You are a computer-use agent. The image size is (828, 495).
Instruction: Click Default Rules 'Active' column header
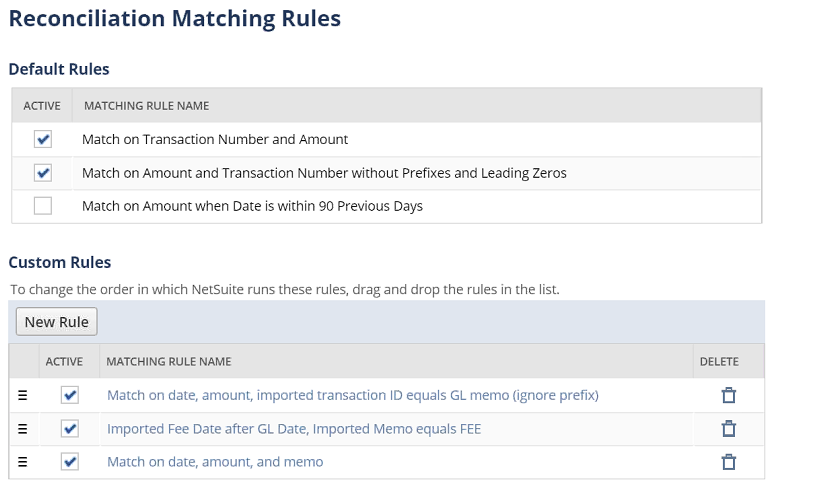pyautogui.click(x=42, y=106)
